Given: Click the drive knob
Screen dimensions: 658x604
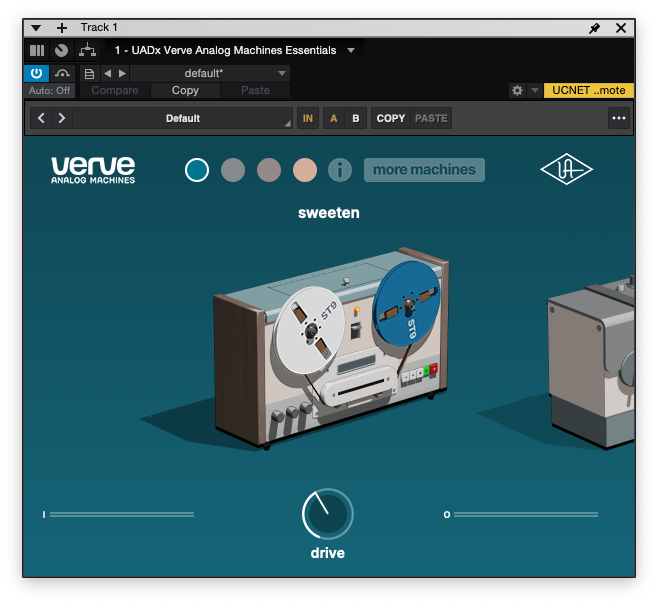Looking at the screenshot, I should [328, 514].
